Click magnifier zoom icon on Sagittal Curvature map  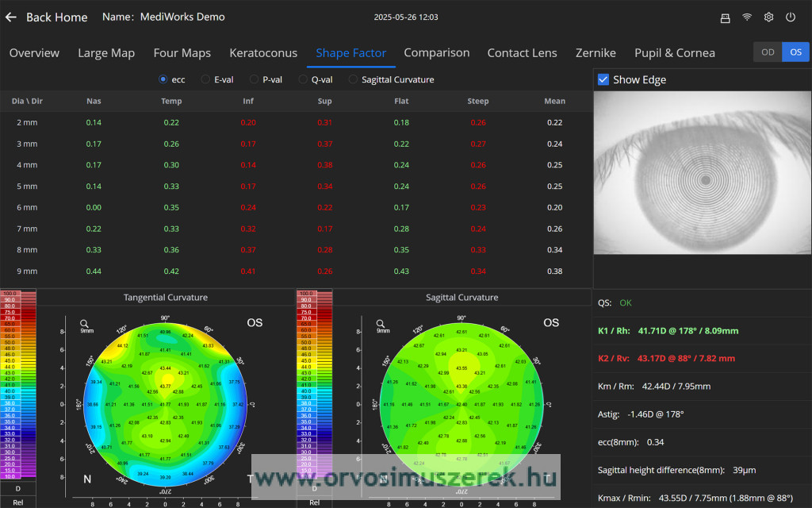[381, 323]
